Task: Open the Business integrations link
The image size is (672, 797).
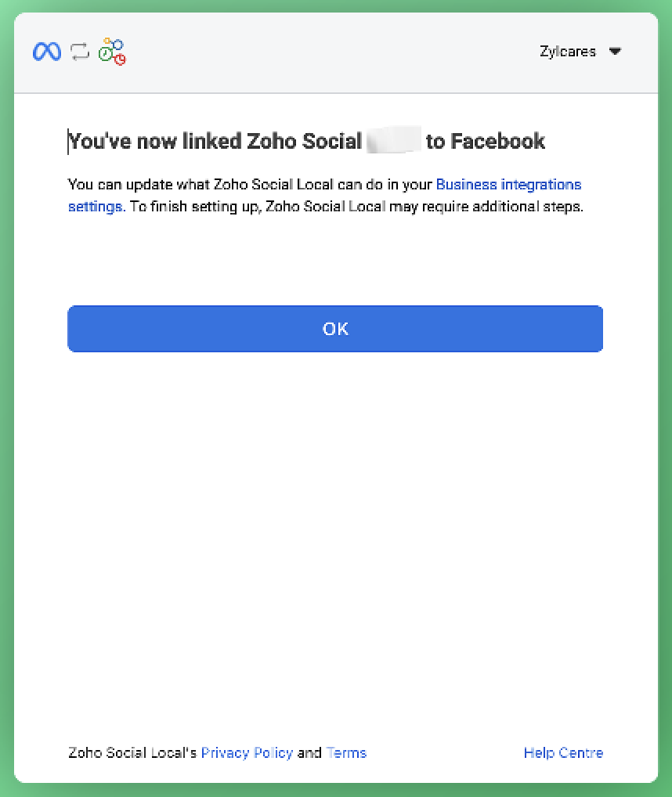Action: coord(508,184)
